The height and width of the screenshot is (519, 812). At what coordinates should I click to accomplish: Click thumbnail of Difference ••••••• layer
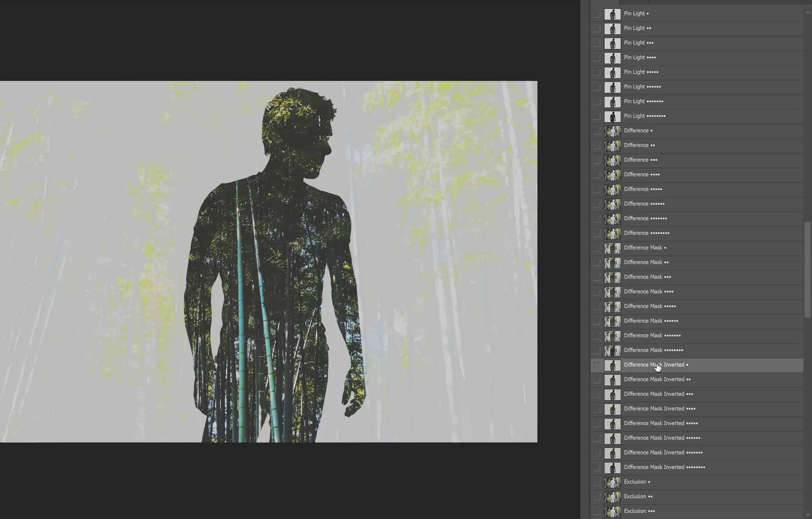[612, 219]
